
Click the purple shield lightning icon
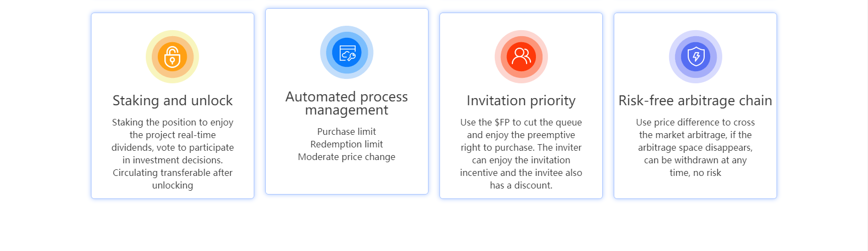[x=695, y=56]
